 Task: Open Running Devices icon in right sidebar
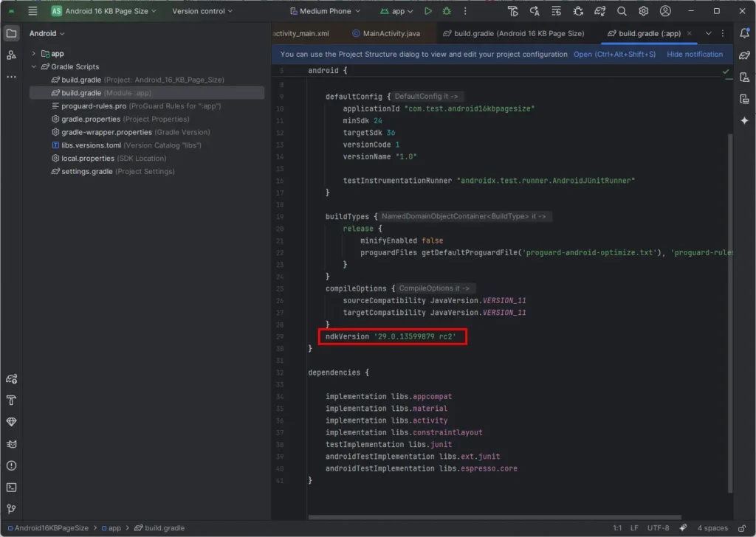(744, 100)
